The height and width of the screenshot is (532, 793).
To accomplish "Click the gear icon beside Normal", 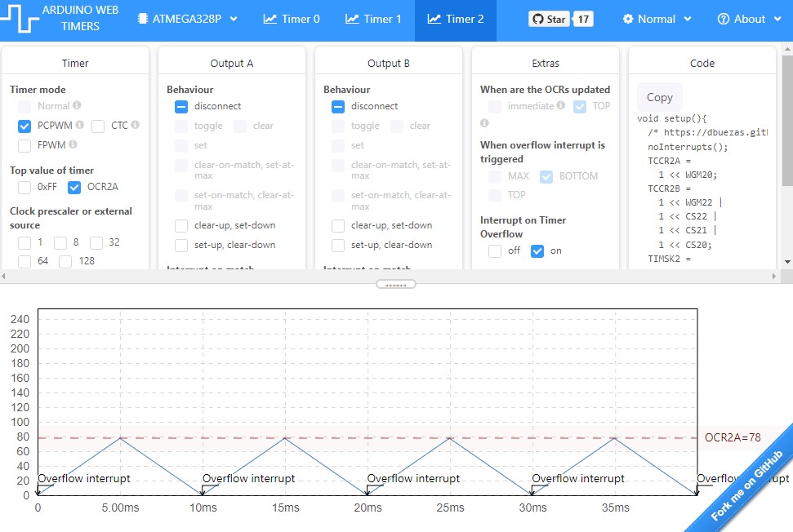I will point(628,20).
